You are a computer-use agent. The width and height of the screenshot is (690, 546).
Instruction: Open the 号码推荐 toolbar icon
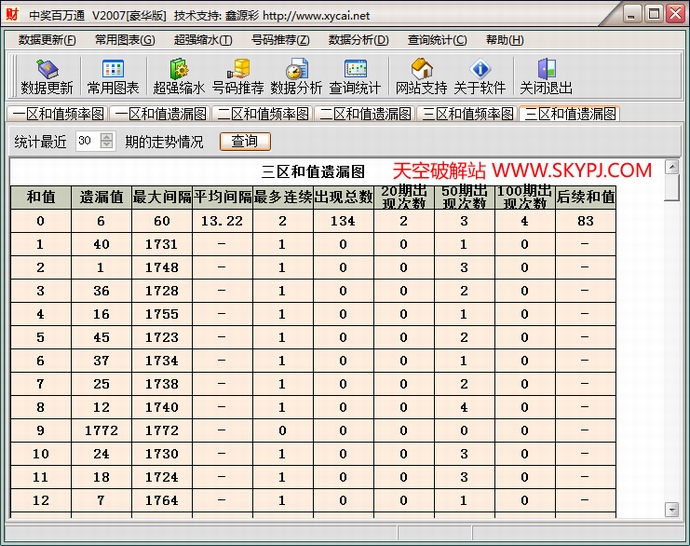point(238,76)
